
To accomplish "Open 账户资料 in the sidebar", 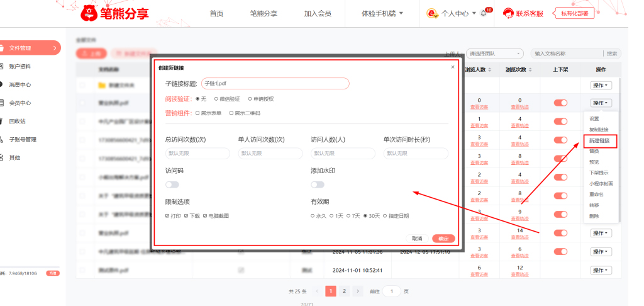I will tap(21, 67).
